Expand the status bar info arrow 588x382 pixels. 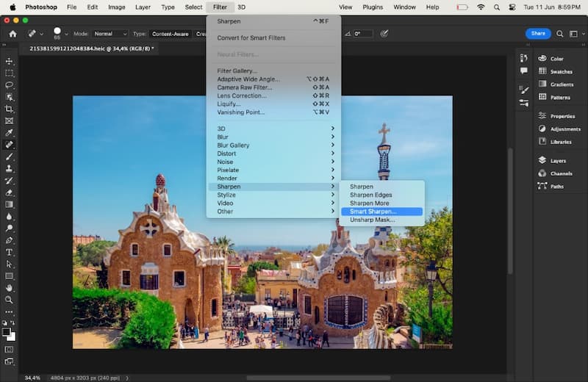[127, 378]
